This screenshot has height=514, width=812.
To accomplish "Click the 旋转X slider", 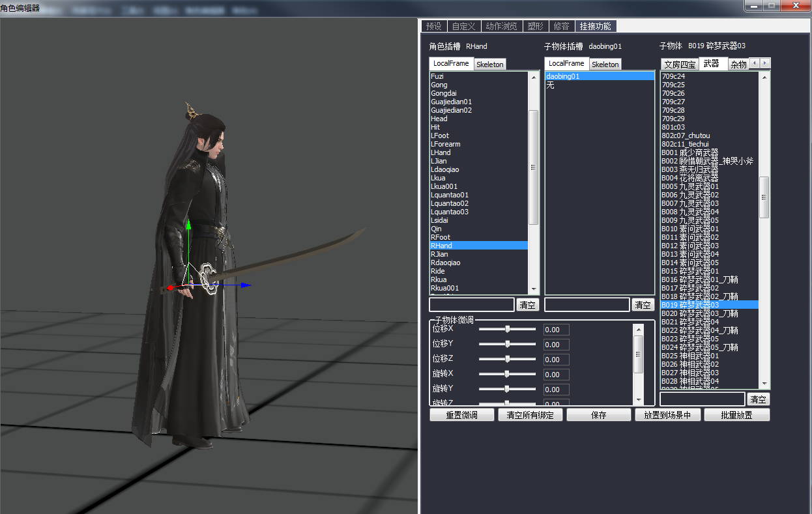I will coord(508,374).
